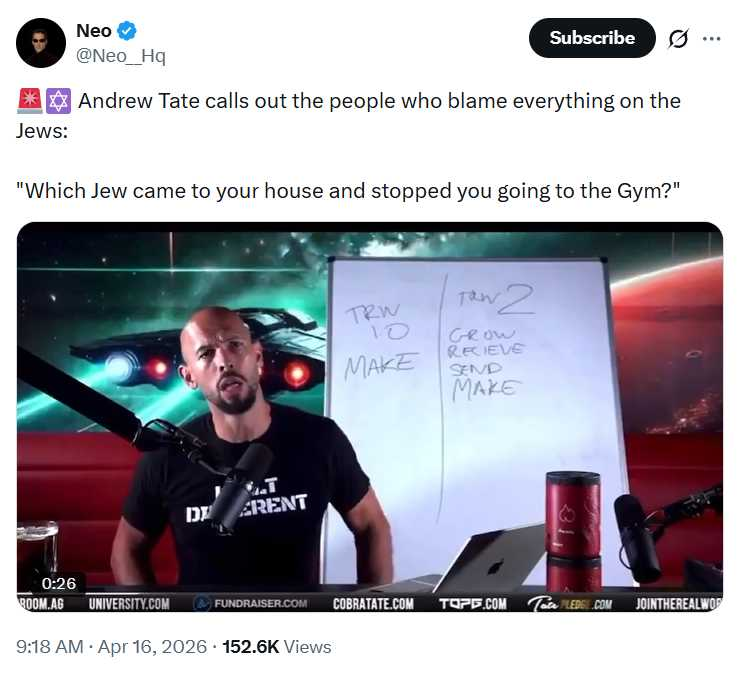
Task: Subscribe to the Neo account
Action: point(592,38)
